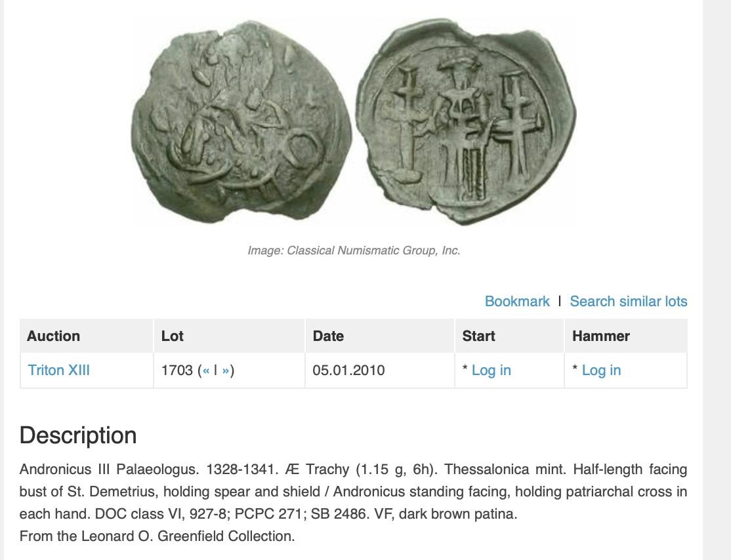Click the Description heading
The image size is (731, 560).
click(78, 435)
